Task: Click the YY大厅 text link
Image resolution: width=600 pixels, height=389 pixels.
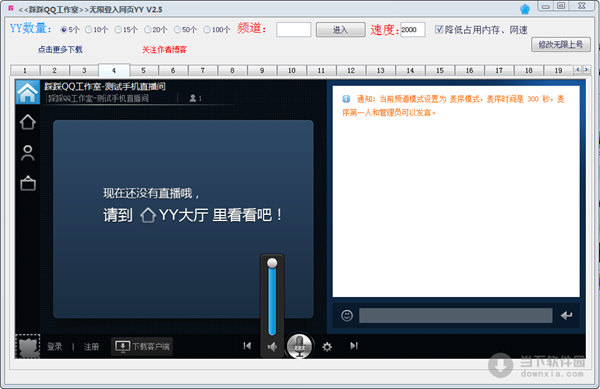Action: (x=183, y=215)
